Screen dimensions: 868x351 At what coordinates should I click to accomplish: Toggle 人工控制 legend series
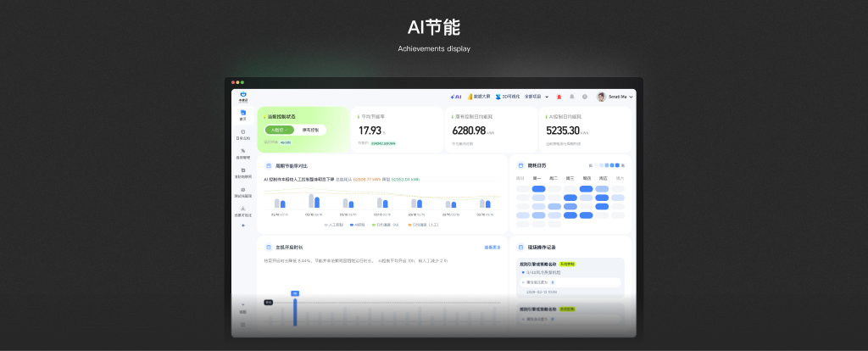(334, 225)
